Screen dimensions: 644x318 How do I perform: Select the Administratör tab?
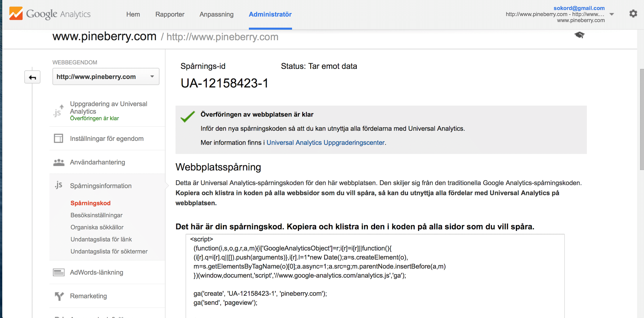[270, 14]
